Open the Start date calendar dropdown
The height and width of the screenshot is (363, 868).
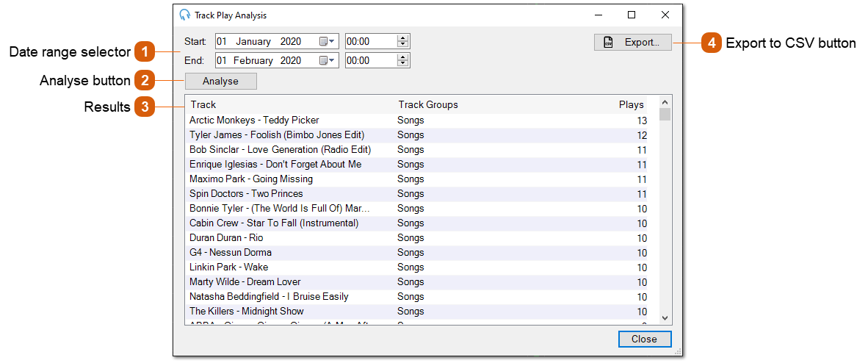pos(328,42)
